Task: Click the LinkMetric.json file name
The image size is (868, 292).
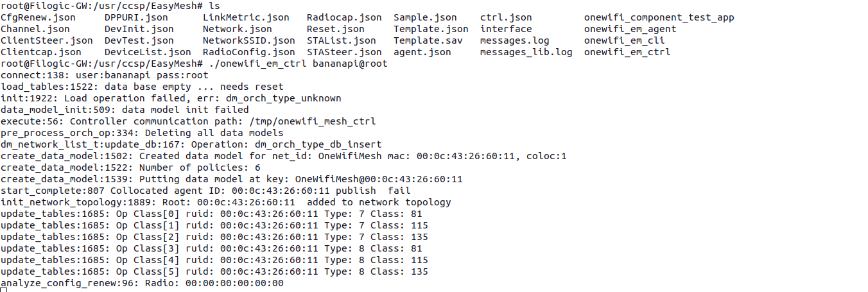Action: pos(246,17)
